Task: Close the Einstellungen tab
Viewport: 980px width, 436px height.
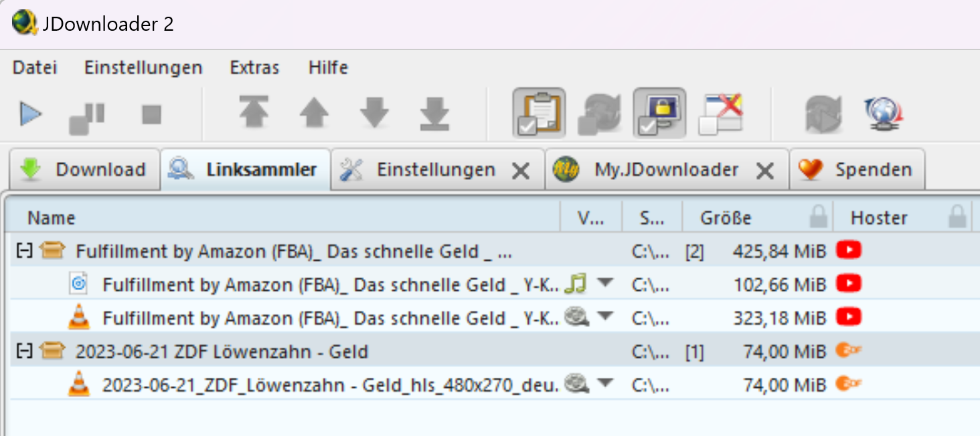Action: click(x=520, y=171)
